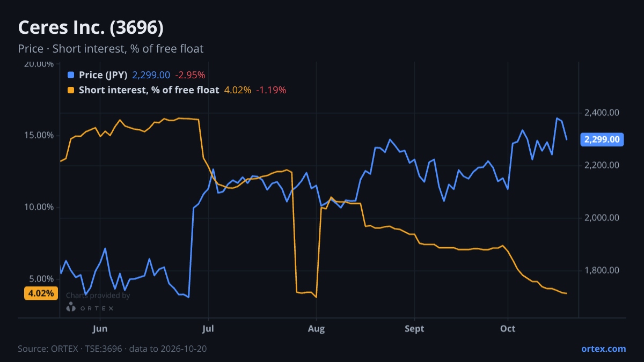Click the chart subtitle about short interest
Image resolution: width=644 pixels, height=362 pixels.
[x=111, y=49]
